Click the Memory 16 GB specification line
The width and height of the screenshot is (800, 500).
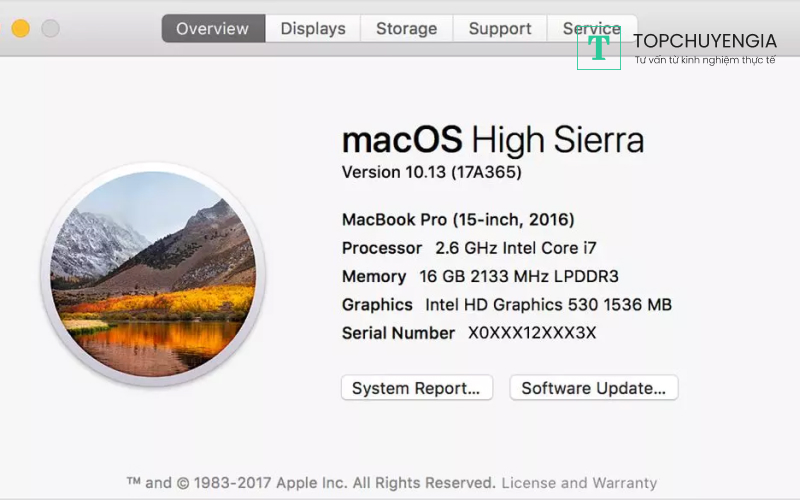tap(479, 276)
